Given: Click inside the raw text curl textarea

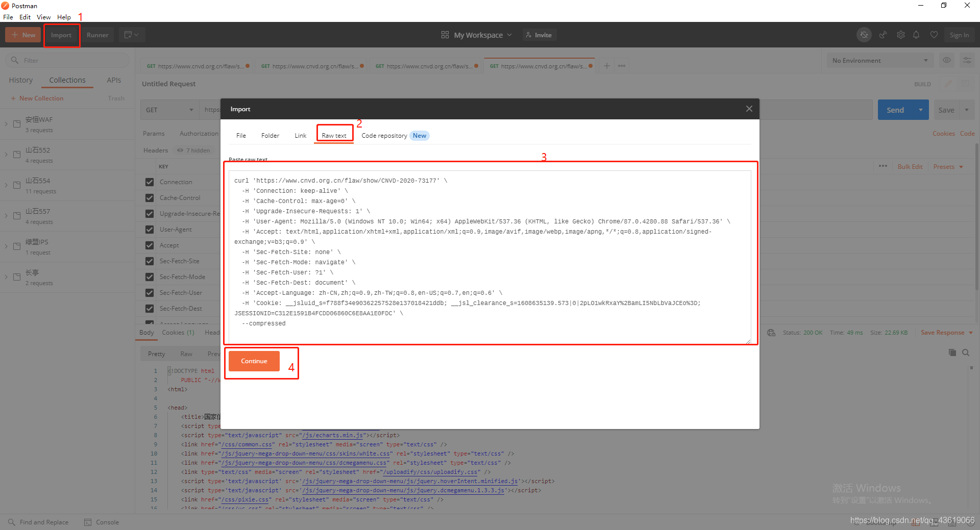Looking at the screenshot, I should click(490, 257).
